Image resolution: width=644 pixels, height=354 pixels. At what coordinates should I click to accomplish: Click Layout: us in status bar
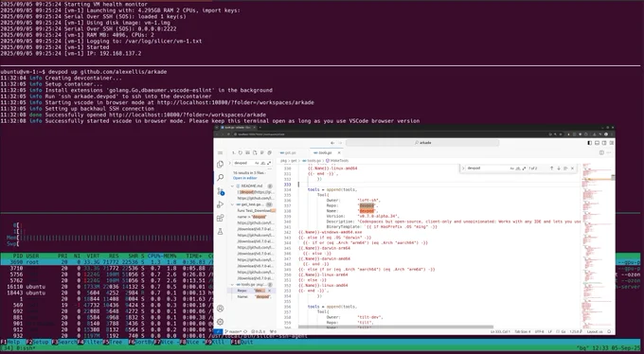click(594, 331)
